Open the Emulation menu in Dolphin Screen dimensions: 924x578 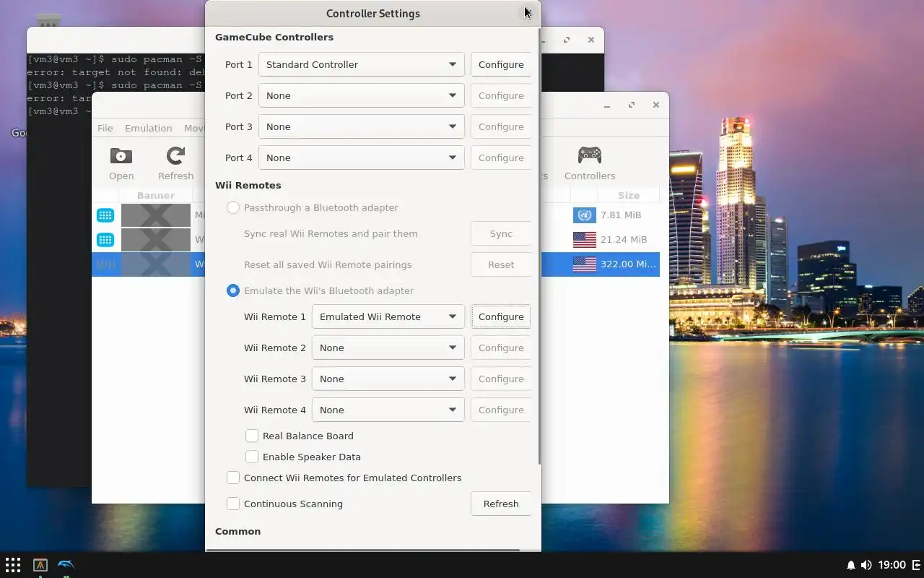point(148,128)
